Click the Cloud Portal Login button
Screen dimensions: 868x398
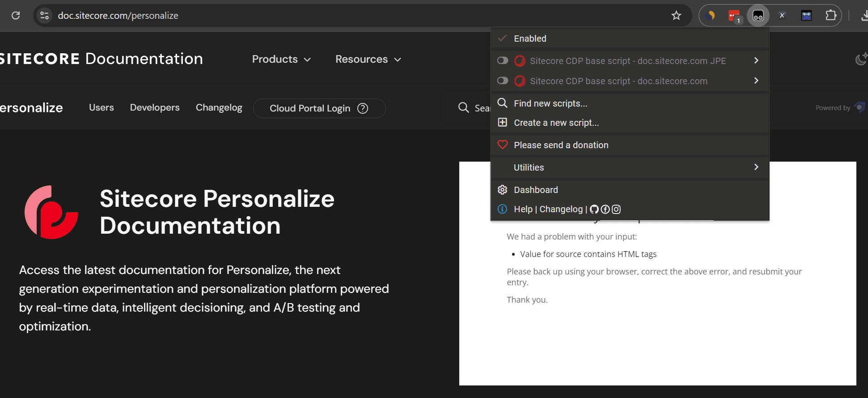tap(319, 108)
